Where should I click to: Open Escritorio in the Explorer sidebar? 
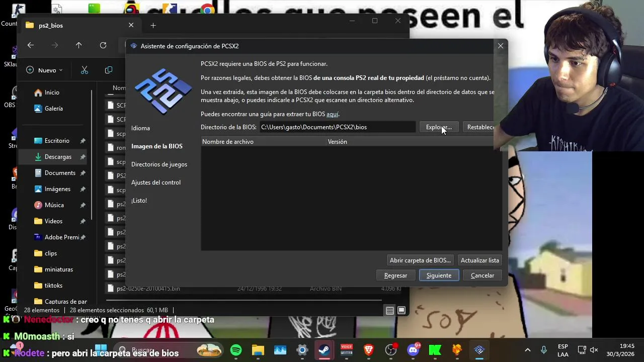57,141
